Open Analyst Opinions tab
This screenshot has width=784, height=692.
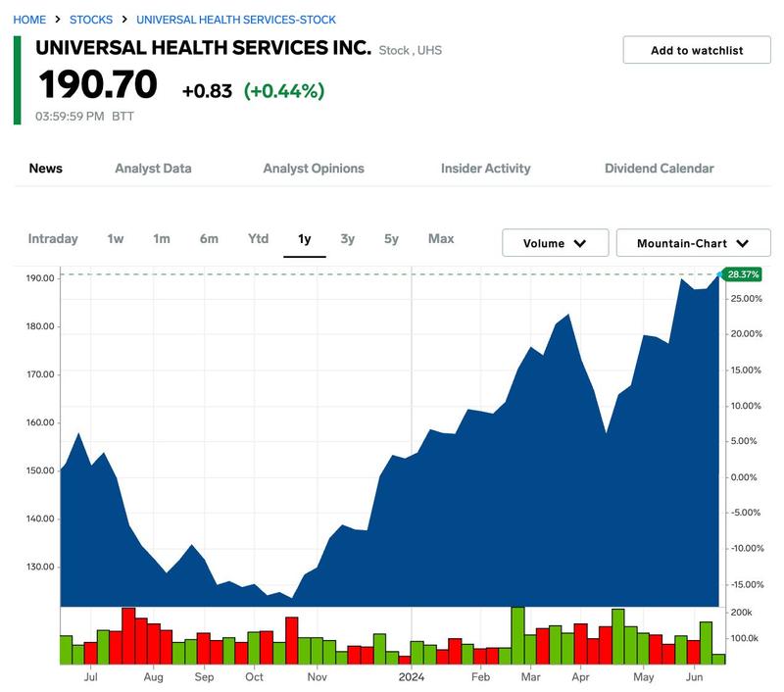tap(314, 169)
